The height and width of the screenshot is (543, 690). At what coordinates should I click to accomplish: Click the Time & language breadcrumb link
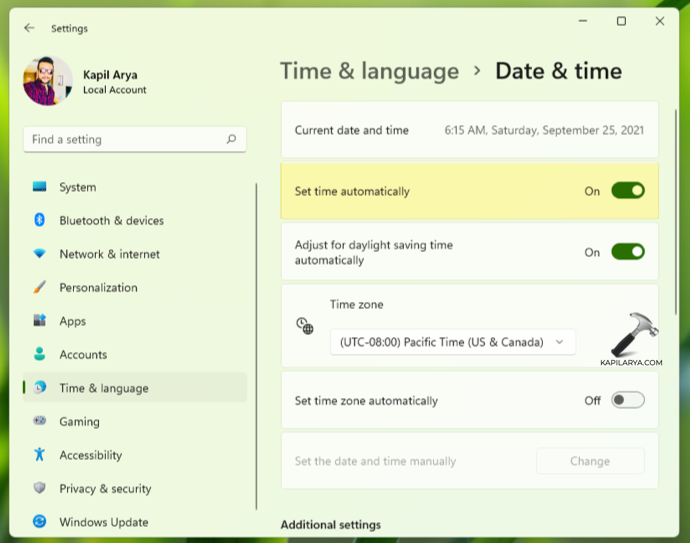369,71
